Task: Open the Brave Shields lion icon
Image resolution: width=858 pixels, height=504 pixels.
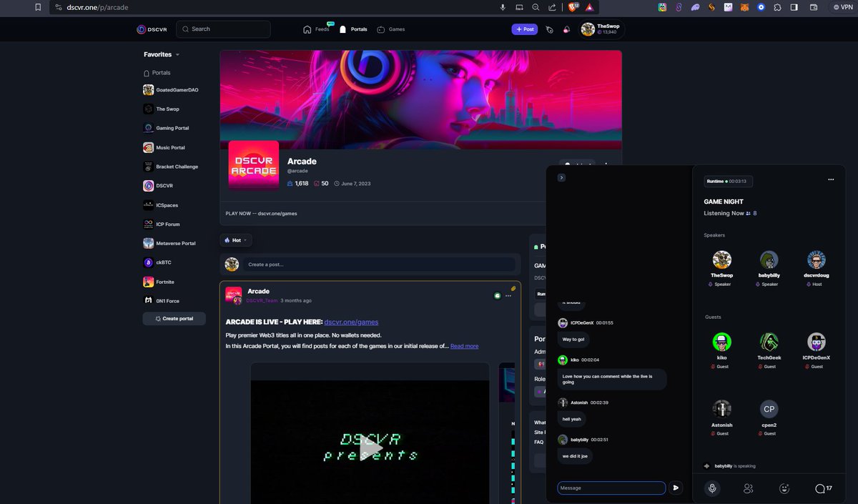Action: pos(573,7)
